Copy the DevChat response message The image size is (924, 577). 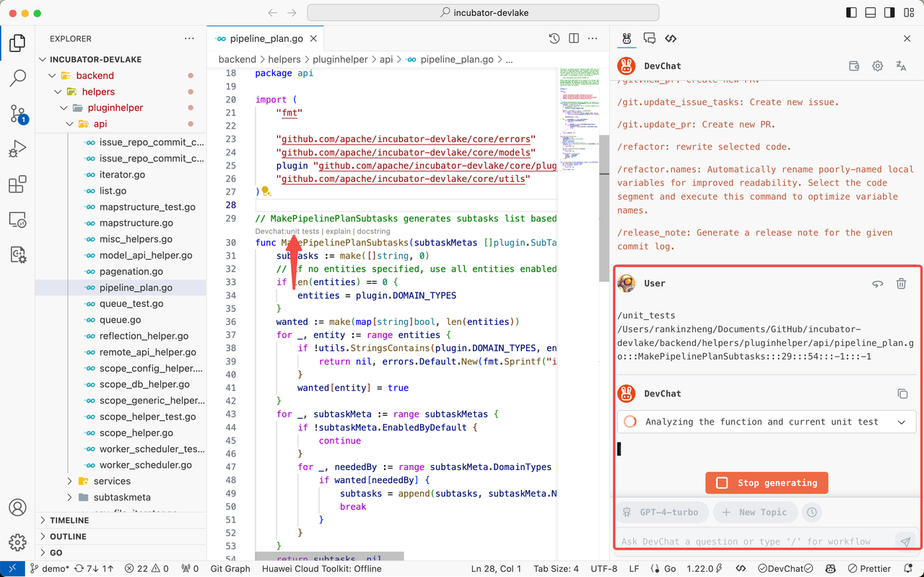[902, 394]
